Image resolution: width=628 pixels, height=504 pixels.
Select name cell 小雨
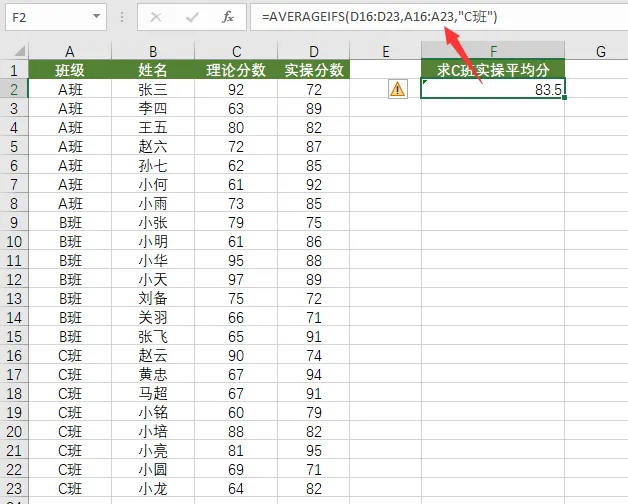tap(153, 204)
